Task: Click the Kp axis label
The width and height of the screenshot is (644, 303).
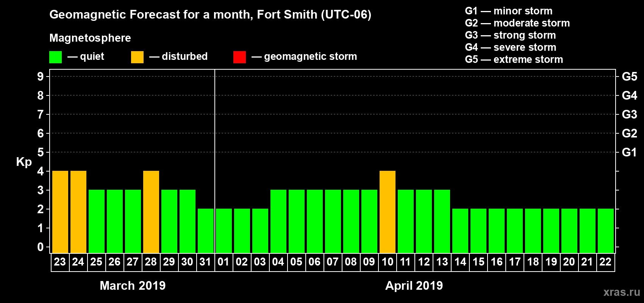Action: 24,162
